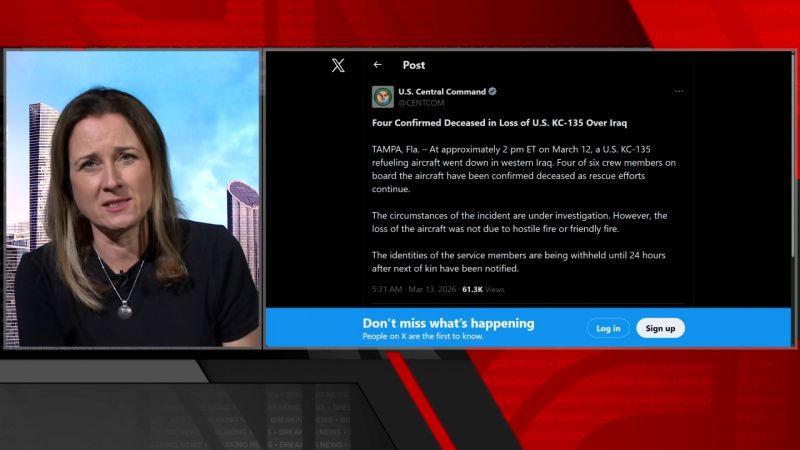Click the Don't miss what's happening heading
Screen dimensions: 800x450
coord(448,323)
